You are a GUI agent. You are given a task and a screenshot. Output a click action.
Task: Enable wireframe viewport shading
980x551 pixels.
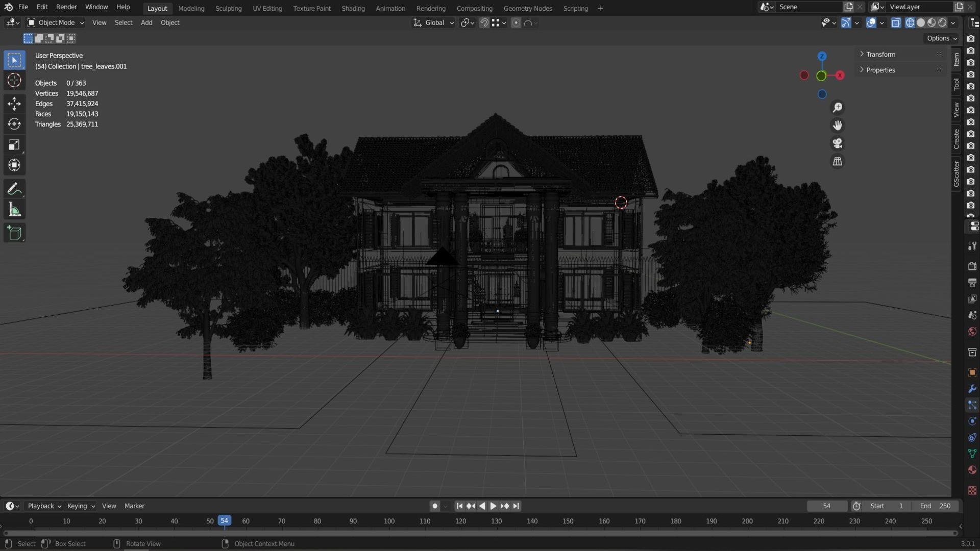coord(910,22)
